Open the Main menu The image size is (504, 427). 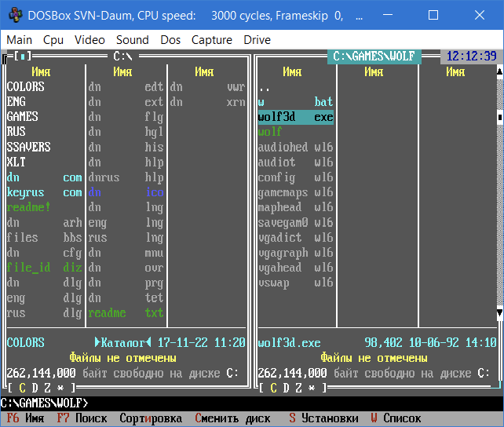[20, 40]
